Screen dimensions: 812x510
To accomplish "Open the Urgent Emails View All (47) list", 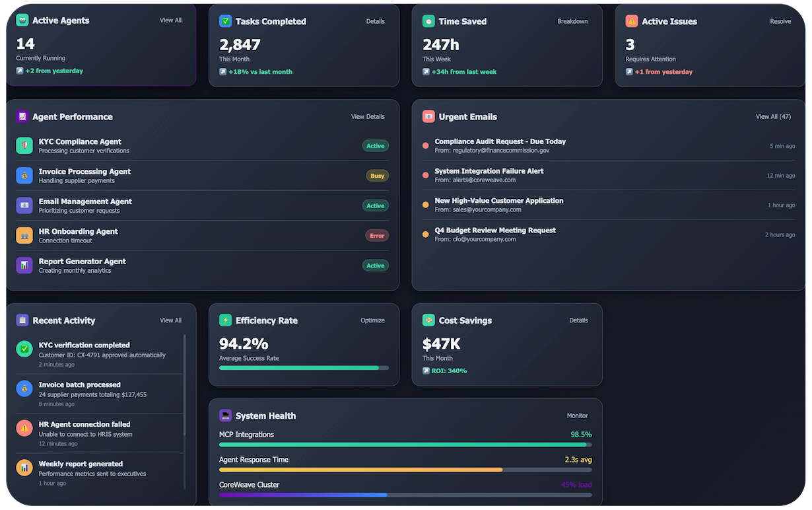I will click(773, 116).
